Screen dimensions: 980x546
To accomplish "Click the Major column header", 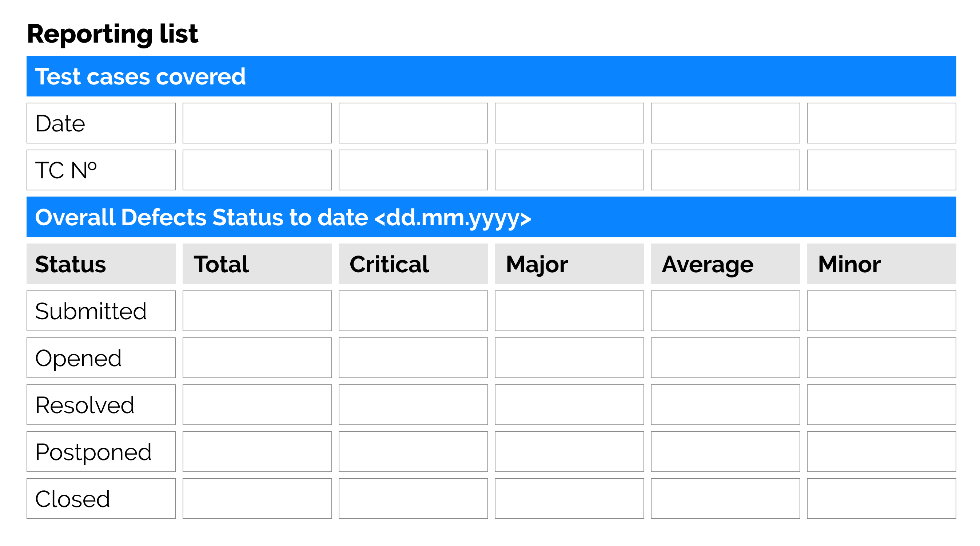I will coord(569,264).
